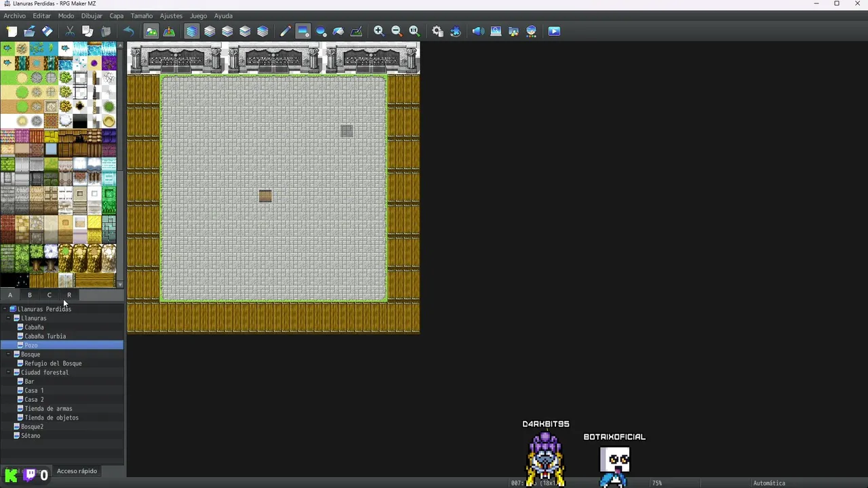Click the Open Project folder icon
The width and height of the screenshot is (868, 488).
(x=29, y=31)
